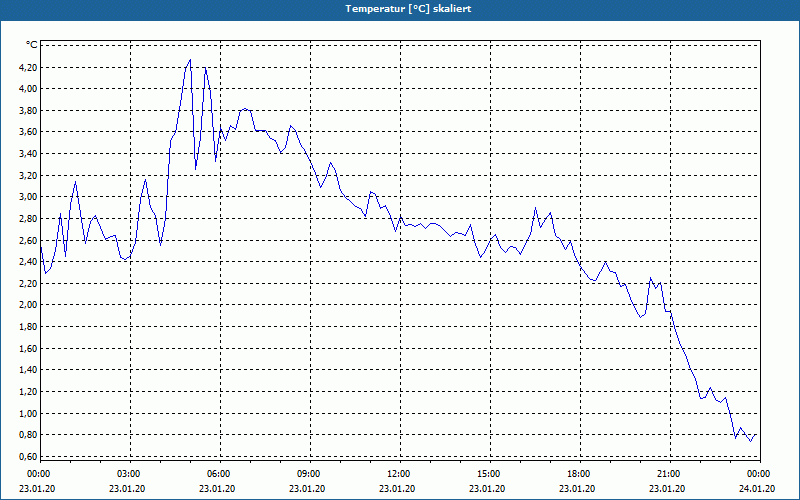Click the title 'Temperatur [°C] skaliert'

[x=408, y=9]
